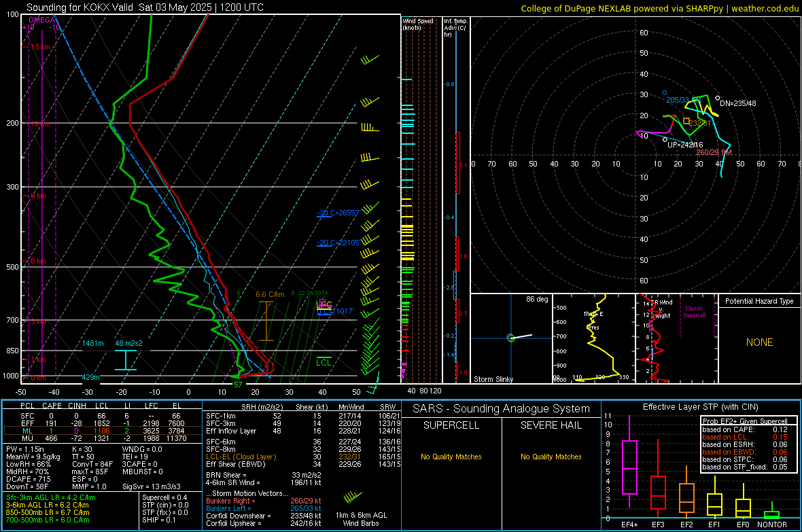Viewport: 802px width, 532px height.
Task: Click the -30 C=26557' level label
Action: point(338,213)
